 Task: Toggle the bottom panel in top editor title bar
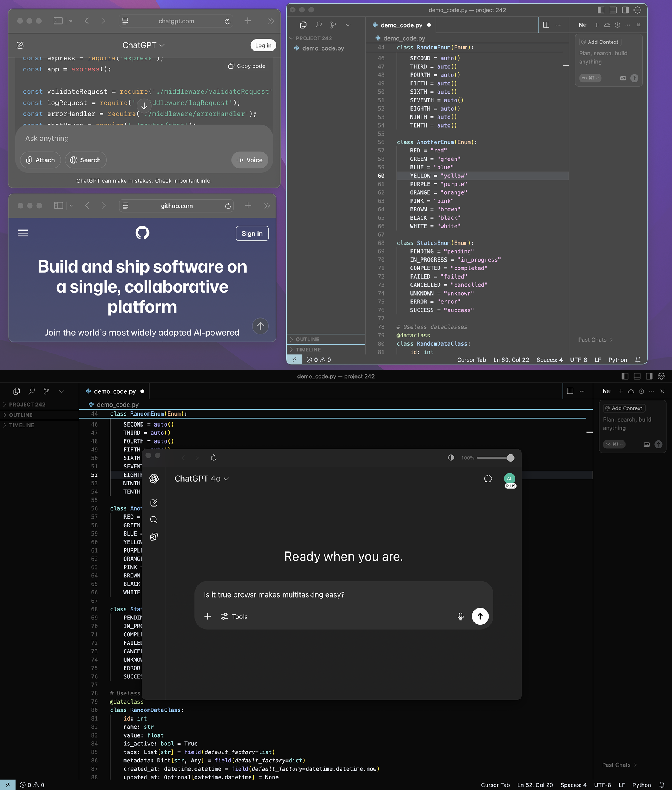(613, 10)
